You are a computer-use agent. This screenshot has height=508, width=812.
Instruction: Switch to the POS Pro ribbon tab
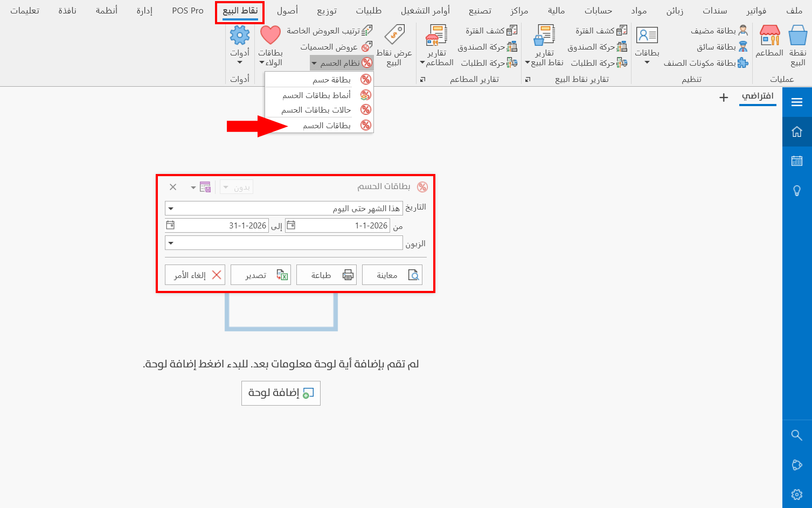(188, 11)
